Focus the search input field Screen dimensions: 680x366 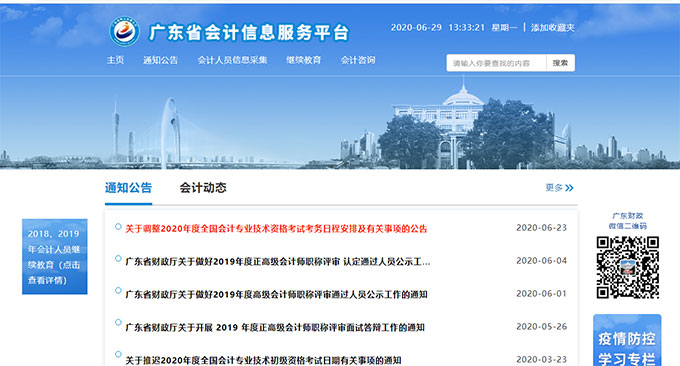tap(497, 63)
